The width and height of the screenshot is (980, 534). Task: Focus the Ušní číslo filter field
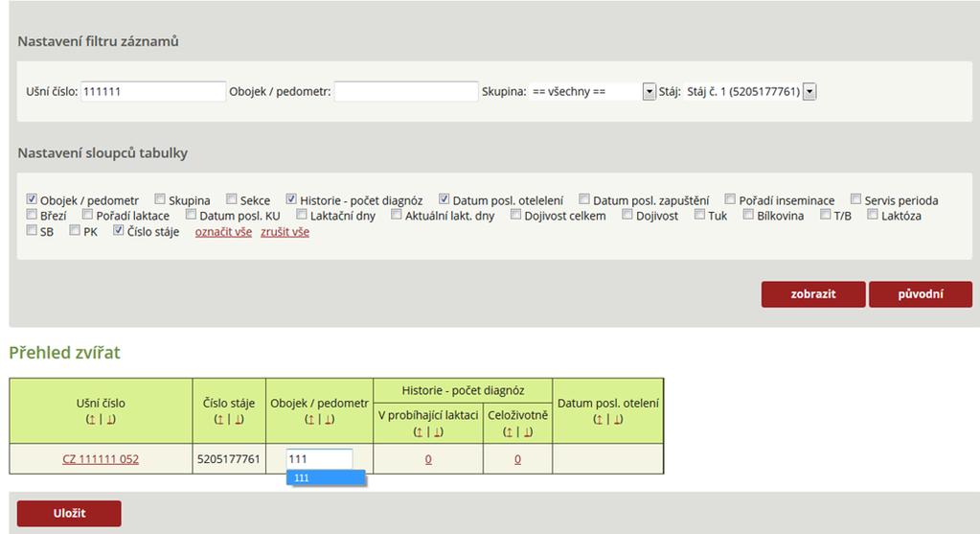(153, 91)
